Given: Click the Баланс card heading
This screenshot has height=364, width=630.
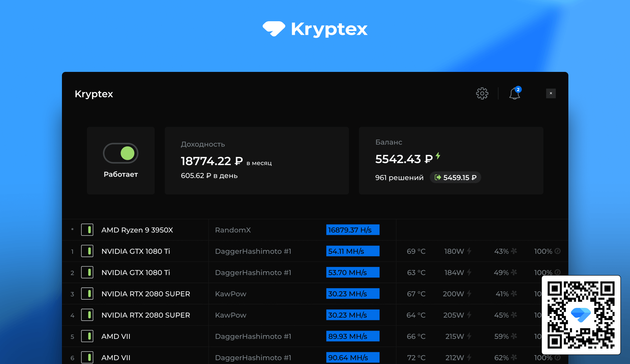Looking at the screenshot, I should coord(389,142).
